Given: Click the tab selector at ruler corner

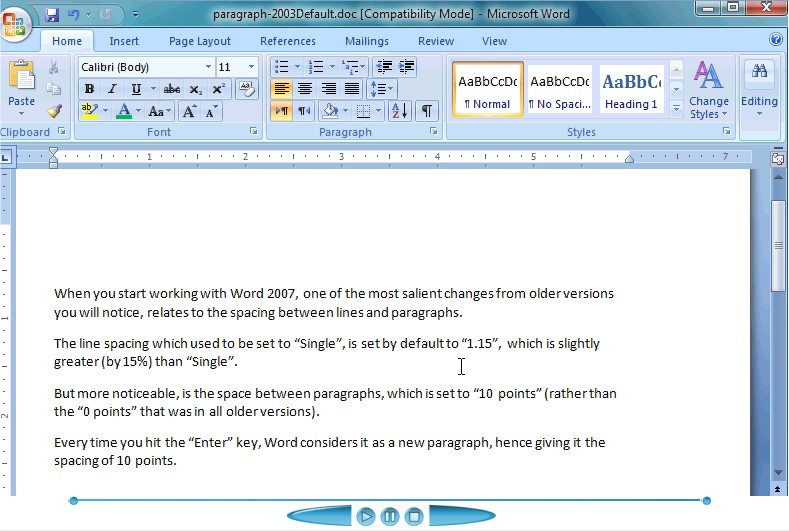Looking at the screenshot, I should pyautogui.click(x=6, y=157).
